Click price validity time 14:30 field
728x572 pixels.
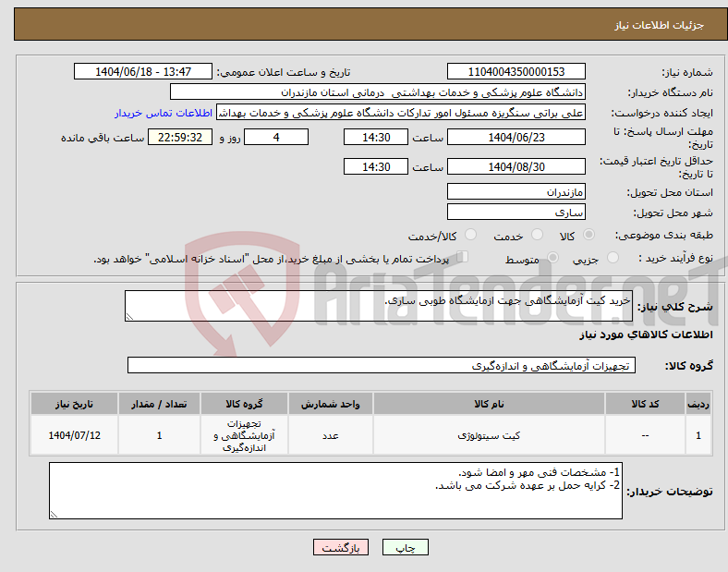click(x=376, y=166)
